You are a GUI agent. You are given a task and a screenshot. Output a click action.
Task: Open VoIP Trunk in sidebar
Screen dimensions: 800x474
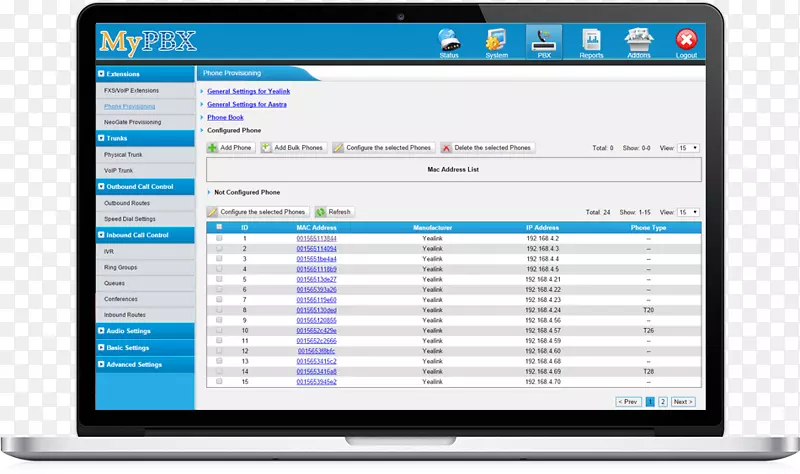coord(118,170)
